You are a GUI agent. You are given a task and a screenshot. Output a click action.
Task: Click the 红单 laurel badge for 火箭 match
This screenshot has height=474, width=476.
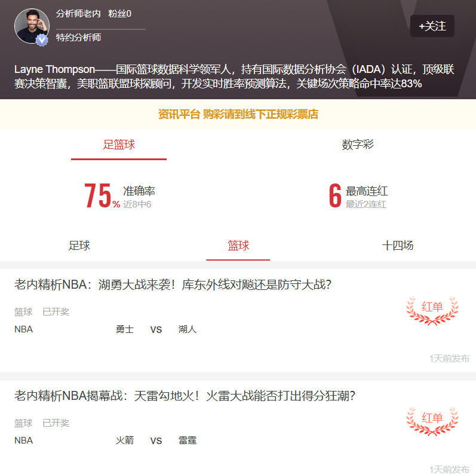pos(432,422)
